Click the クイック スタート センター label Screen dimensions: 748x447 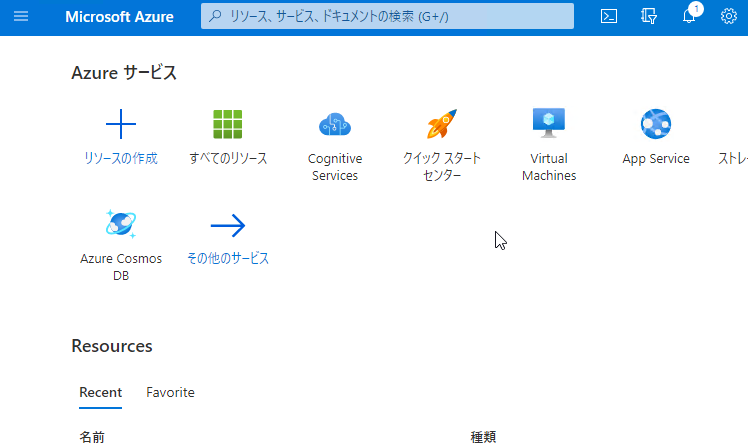(442, 167)
